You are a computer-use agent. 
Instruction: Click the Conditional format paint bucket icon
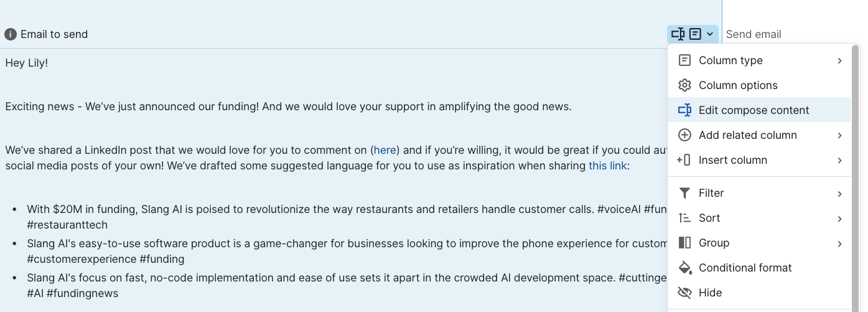(x=684, y=268)
